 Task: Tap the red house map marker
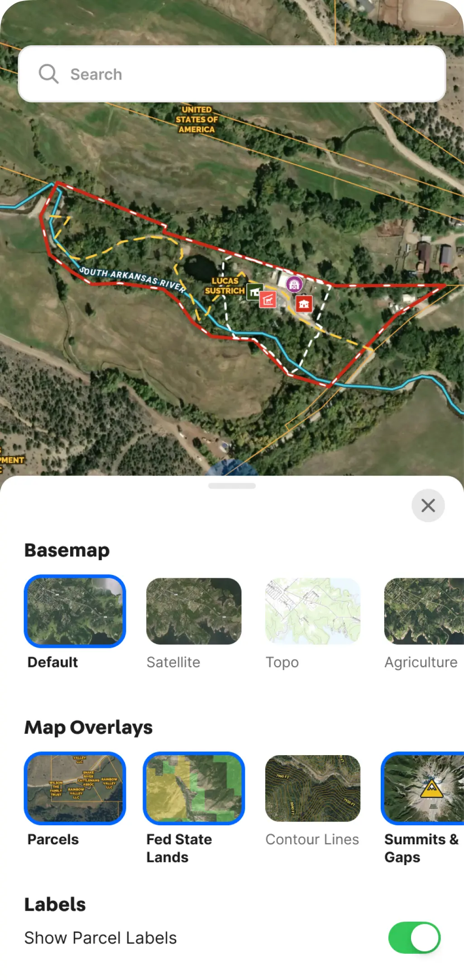pos(304,304)
